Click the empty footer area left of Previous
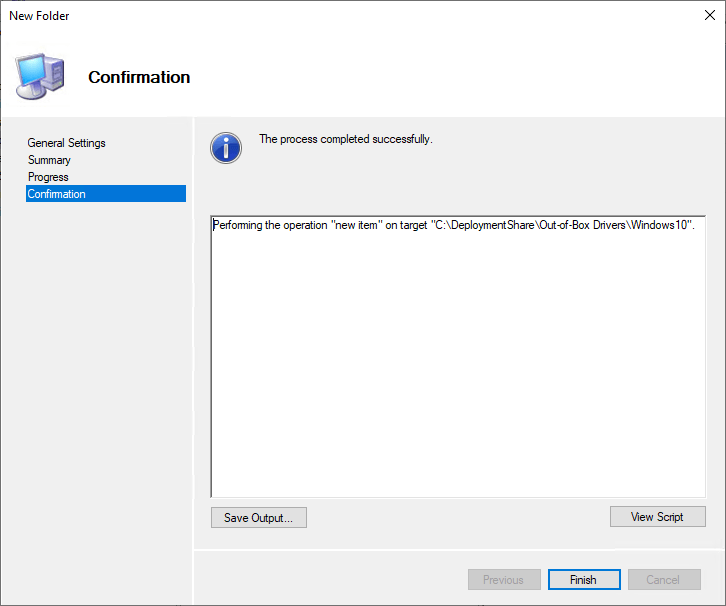 tap(330, 580)
